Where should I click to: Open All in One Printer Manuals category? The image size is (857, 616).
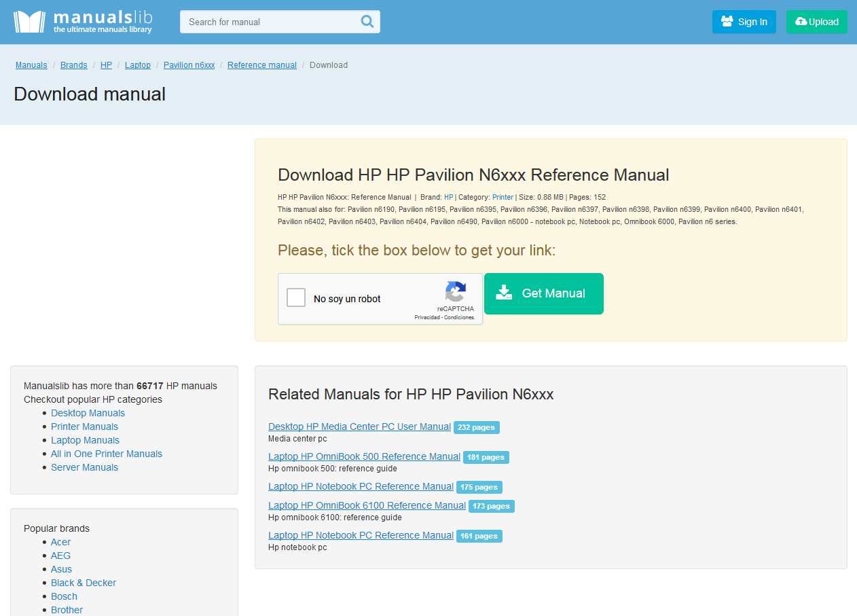[107, 454]
